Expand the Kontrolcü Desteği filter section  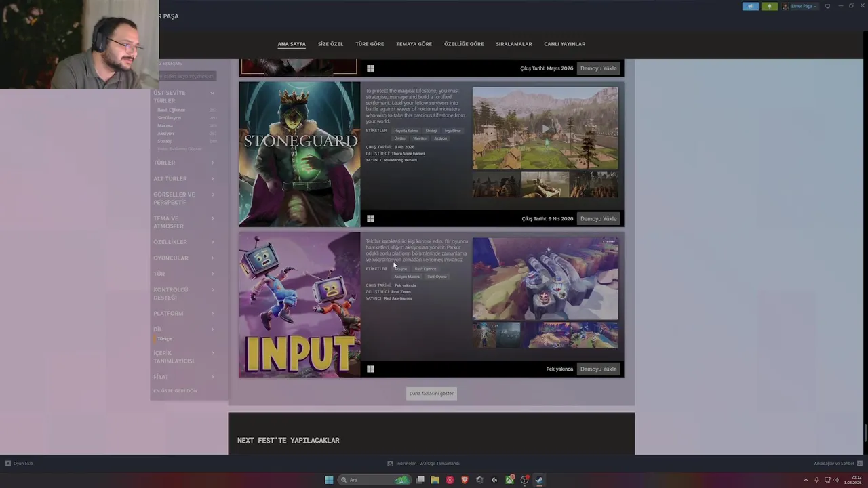pos(184,293)
